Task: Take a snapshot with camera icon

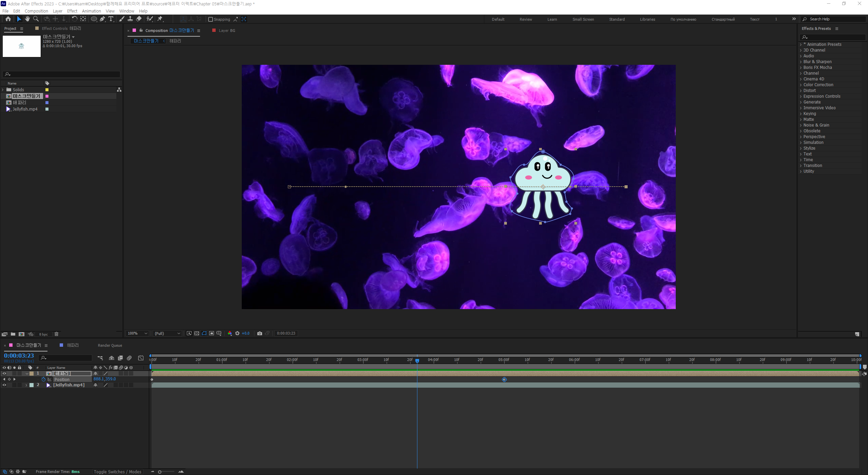Action: click(x=260, y=334)
